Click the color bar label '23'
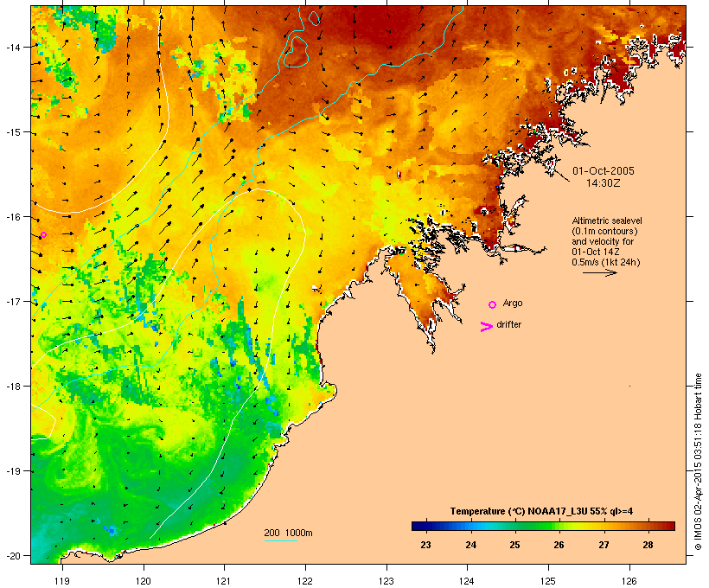709x588 pixels. (425, 545)
